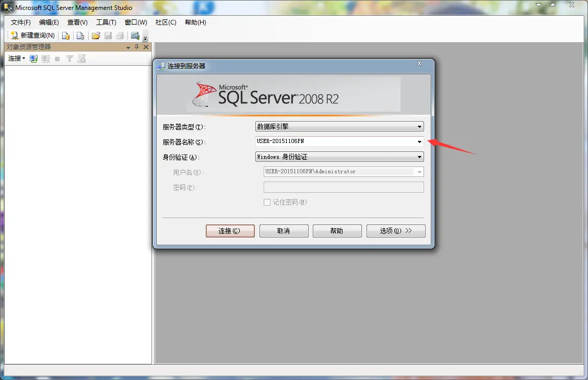Close the 对象资源管理器 panel
The height and width of the screenshot is (380, 588).
pos(146,47)
